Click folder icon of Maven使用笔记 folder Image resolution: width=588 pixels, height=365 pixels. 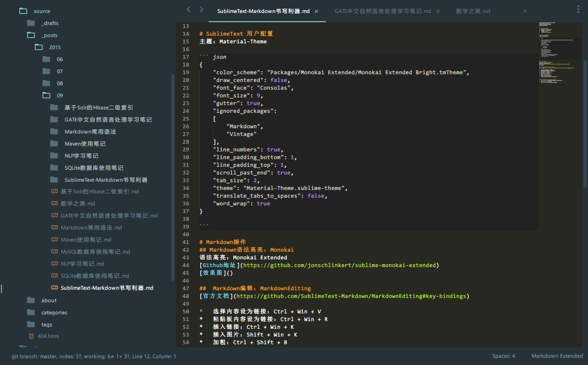tap(54, 143)
